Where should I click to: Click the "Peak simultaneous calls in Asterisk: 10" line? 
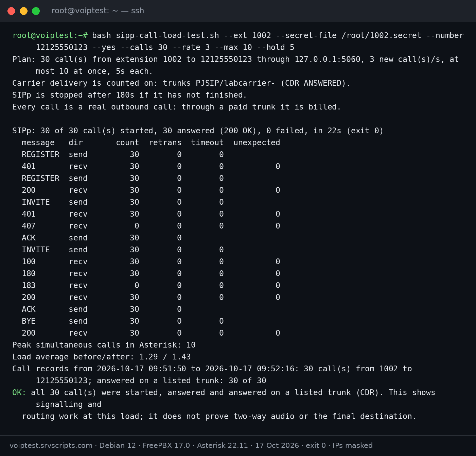coord(104,345)
